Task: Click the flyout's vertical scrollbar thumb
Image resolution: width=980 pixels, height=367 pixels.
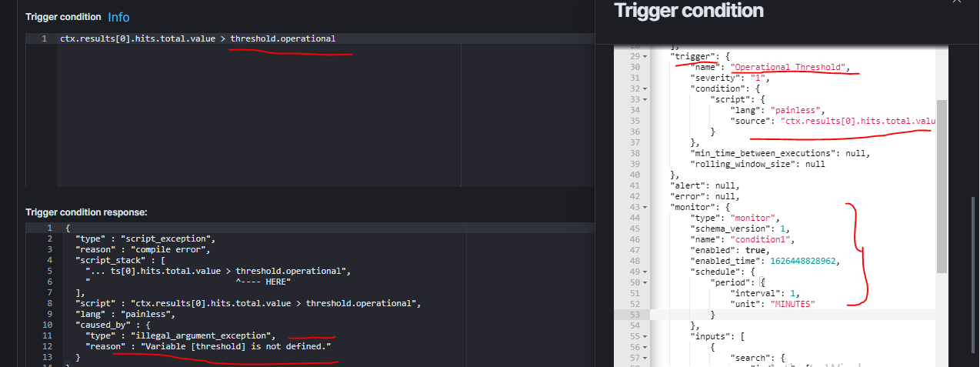Action: pos(942,185)
